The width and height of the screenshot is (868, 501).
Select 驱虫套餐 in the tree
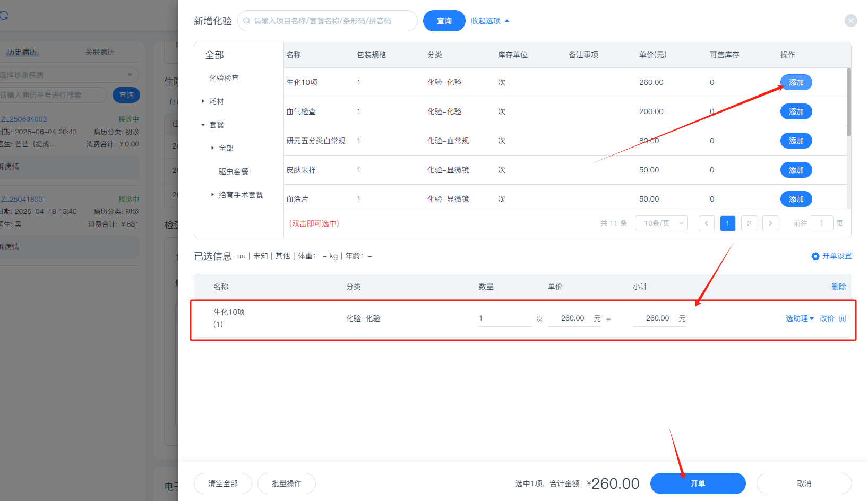coord(234,171)
